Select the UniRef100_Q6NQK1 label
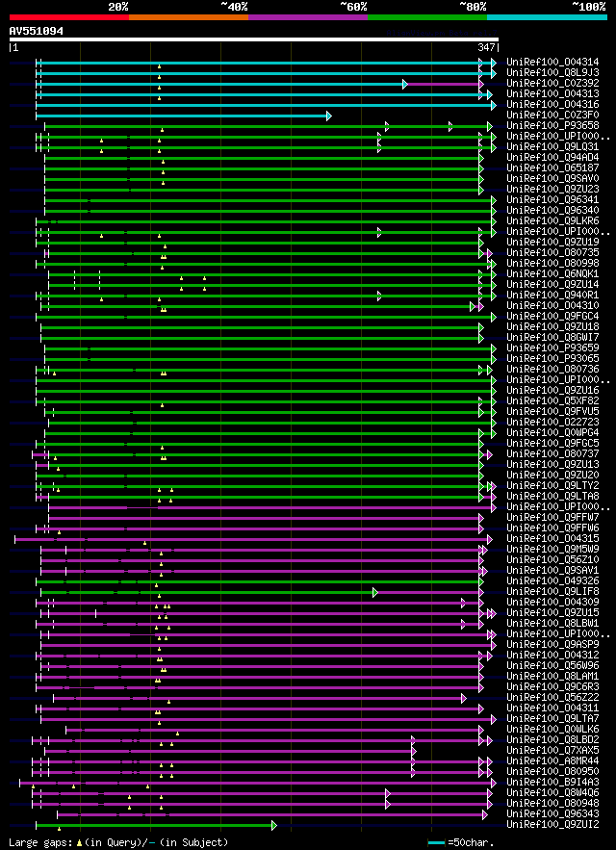This screenshot has width=616, height=850. 552,273
